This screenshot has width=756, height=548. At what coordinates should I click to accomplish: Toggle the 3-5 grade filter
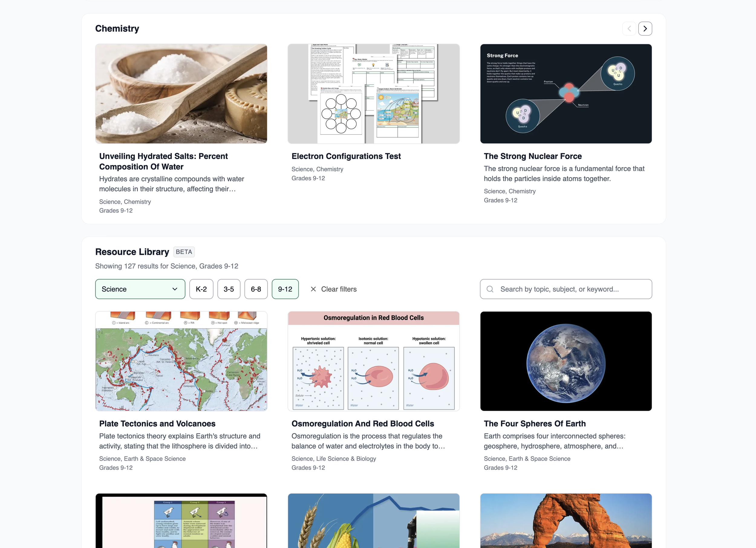point(229,289)
